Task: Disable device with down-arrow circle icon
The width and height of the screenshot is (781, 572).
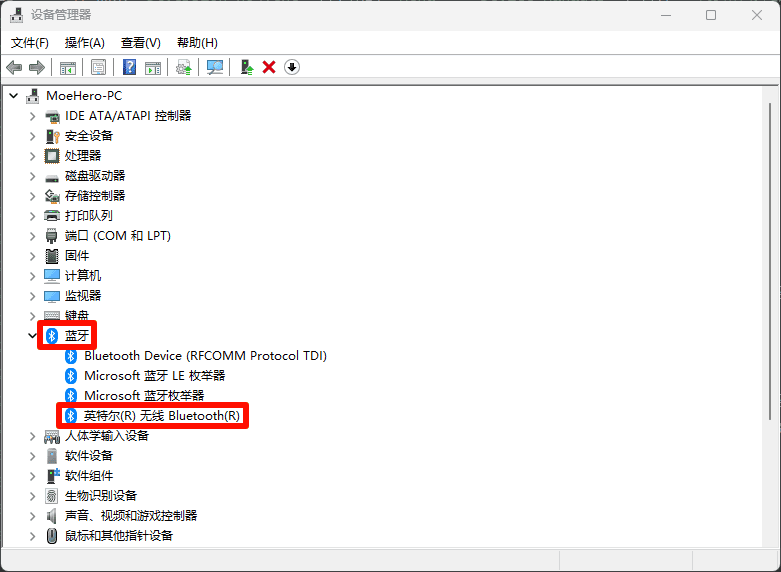Action: (x=292, y=67)
